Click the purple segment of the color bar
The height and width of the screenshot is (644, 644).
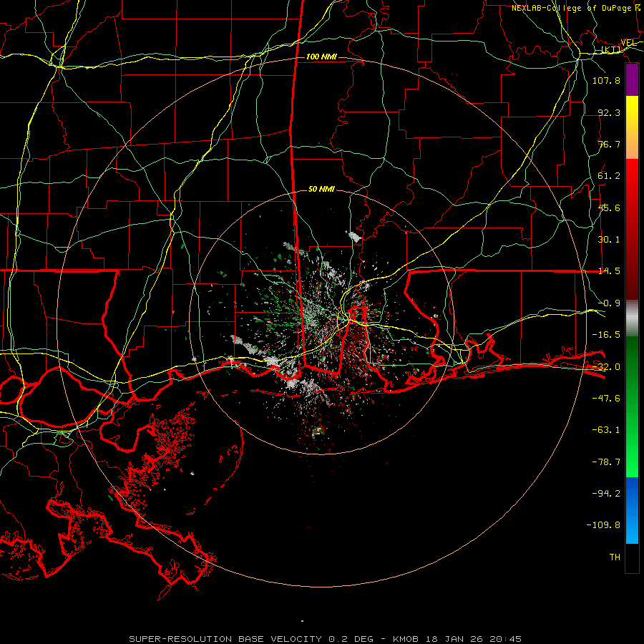click(x=632, y=80)
